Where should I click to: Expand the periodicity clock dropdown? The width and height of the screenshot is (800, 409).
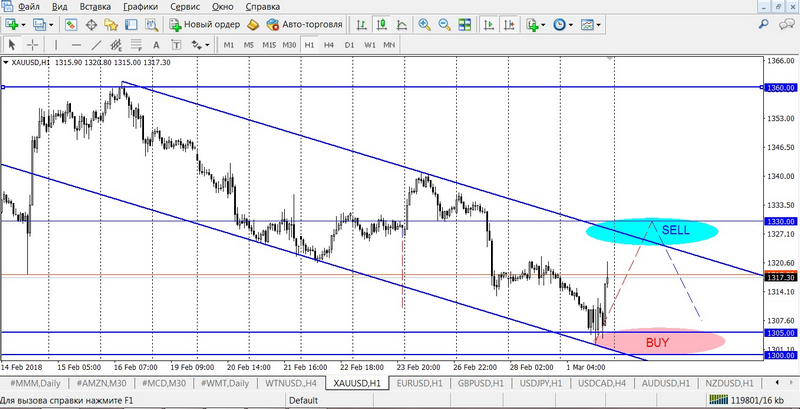571,24
